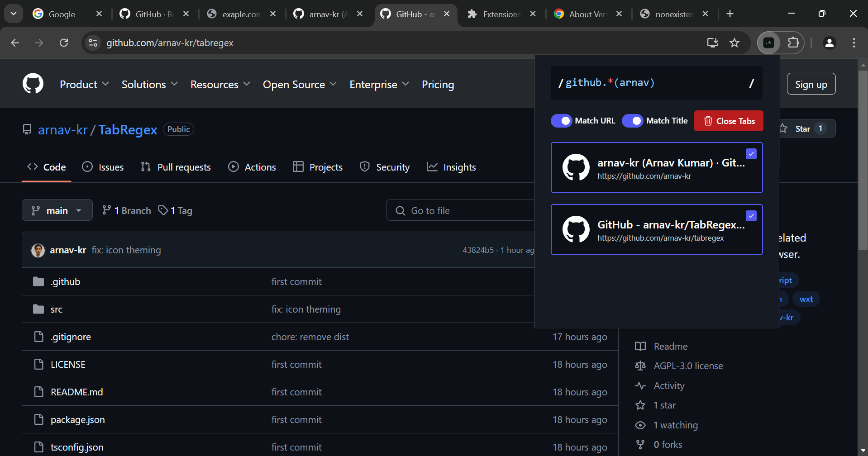Close the Google tab
The width and height of the screenshot is (868, 456).
coord(100,14)
